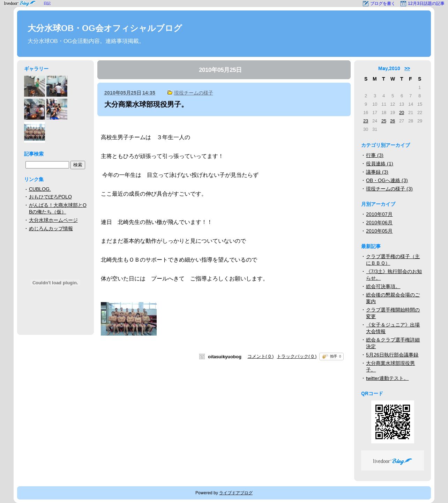Open recent post 5月26日執行部会議事録
The height and width of the screenshot is (503, 448).
(392, 355)
